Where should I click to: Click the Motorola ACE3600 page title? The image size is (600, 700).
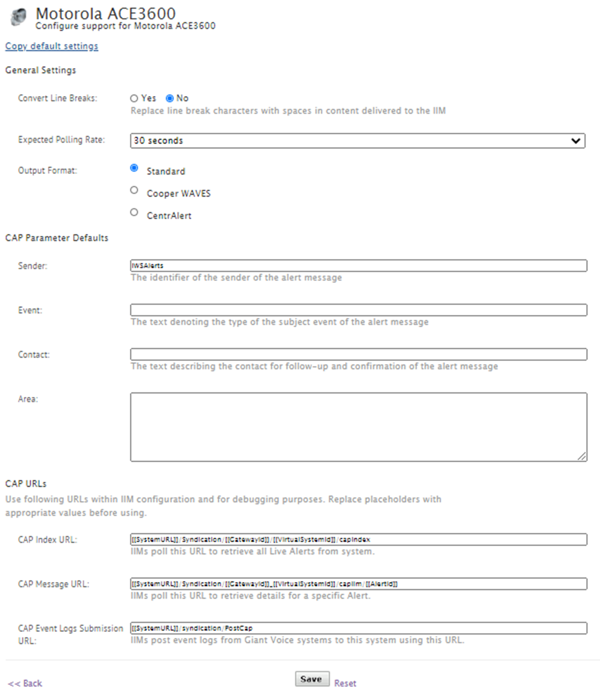point(106,14)
